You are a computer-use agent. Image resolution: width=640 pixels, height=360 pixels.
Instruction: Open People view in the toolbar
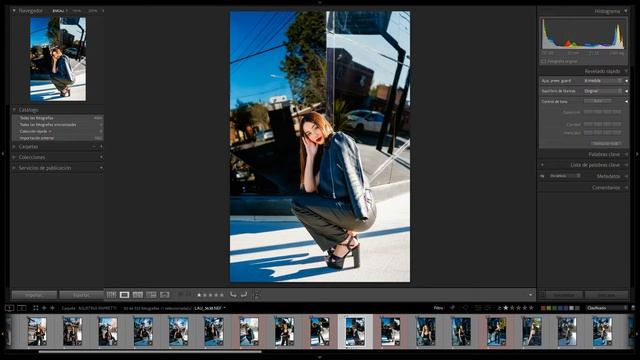click(165, 295)
